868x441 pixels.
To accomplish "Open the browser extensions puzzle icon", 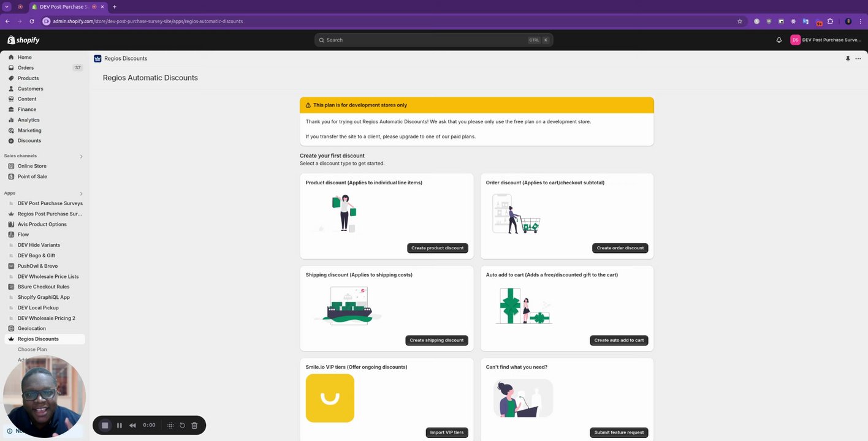I will (830, 21).
